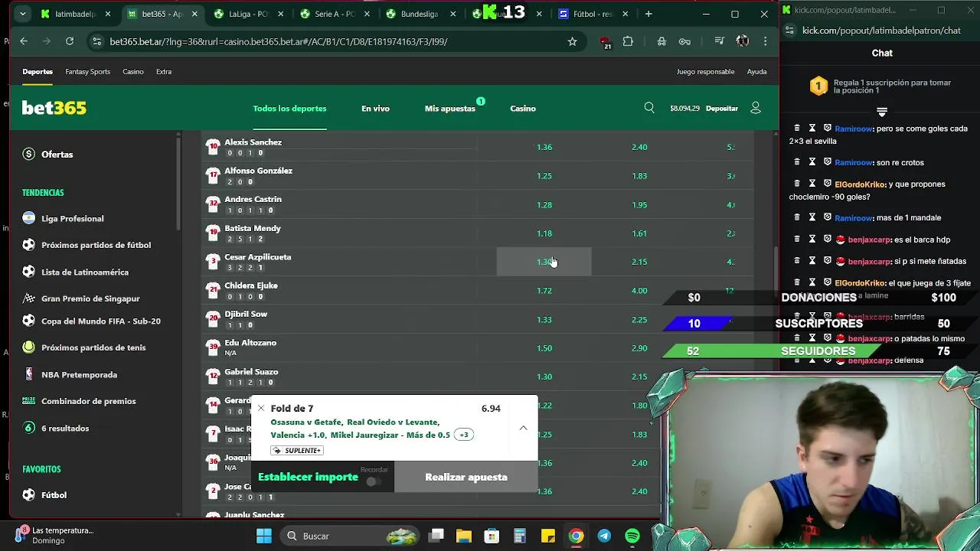Click the $8,094.29 balance

[x=684, y=109]
